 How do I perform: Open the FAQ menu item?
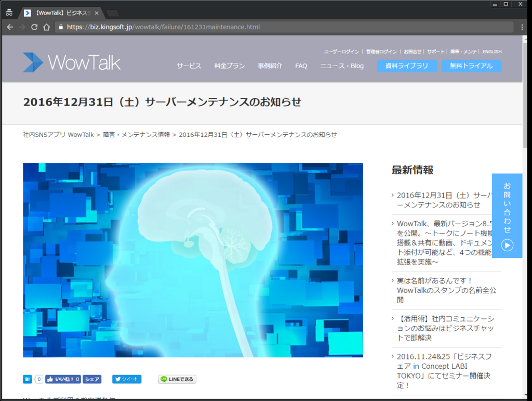301,66
